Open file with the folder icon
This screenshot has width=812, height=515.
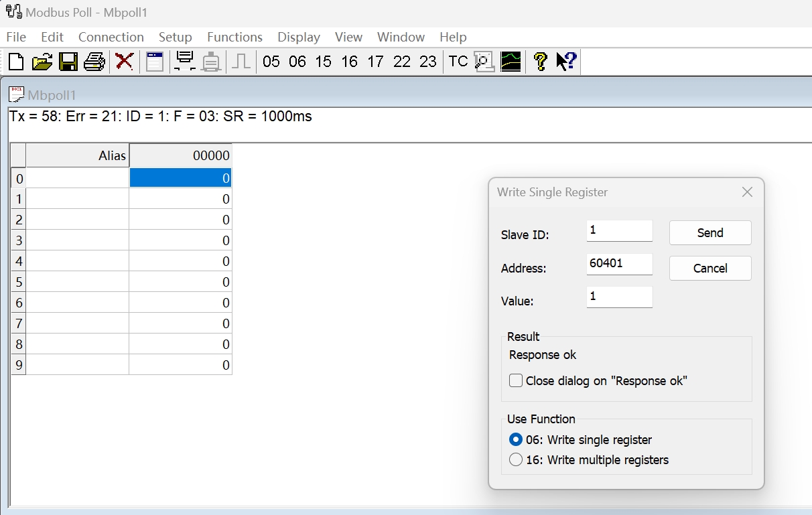(42, 62)
